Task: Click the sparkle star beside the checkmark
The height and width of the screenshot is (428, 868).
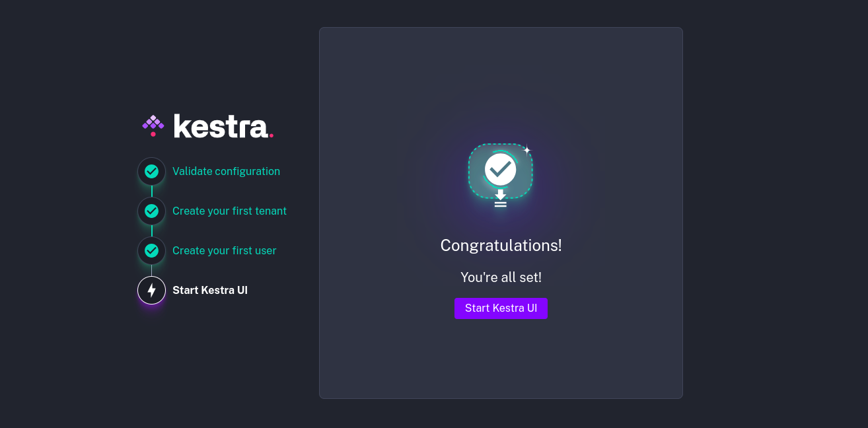Action: point(526,150)
